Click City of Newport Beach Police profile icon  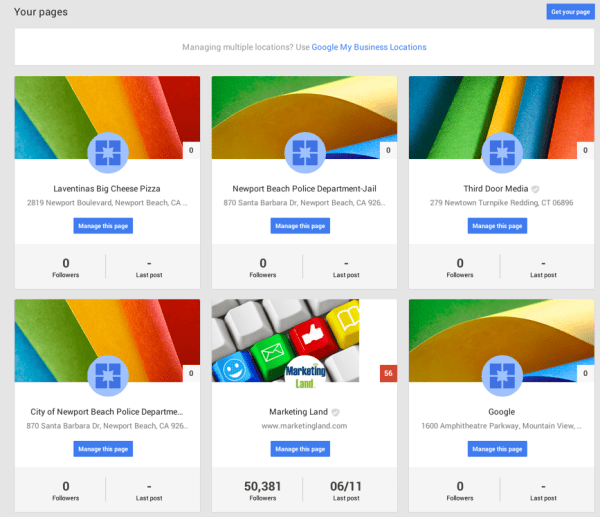click(x=108, y=376)
